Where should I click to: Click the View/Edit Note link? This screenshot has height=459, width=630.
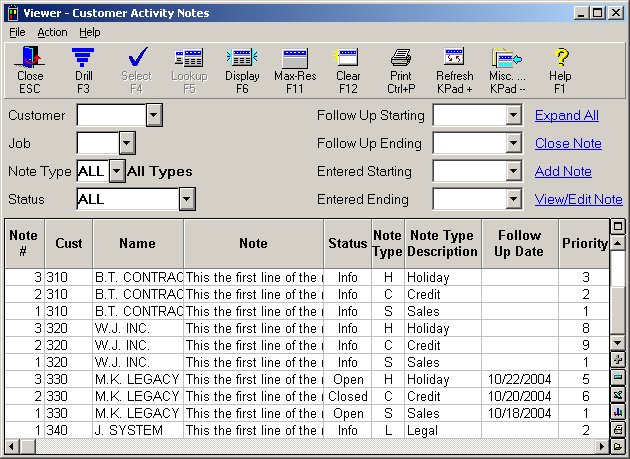tap(578, 199)
